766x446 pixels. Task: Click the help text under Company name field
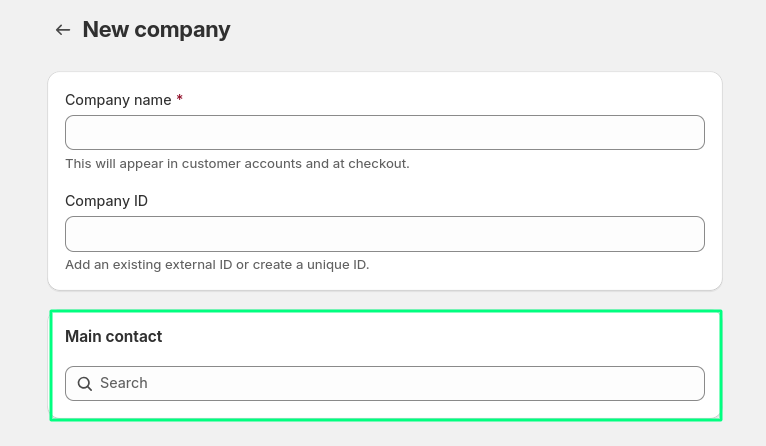coord(237,163)
